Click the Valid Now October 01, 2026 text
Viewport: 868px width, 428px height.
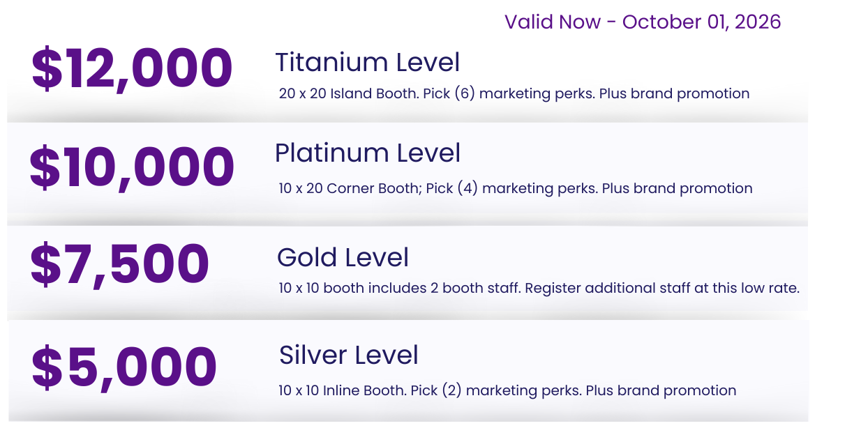pyautogui.click(x=642, y=22)
